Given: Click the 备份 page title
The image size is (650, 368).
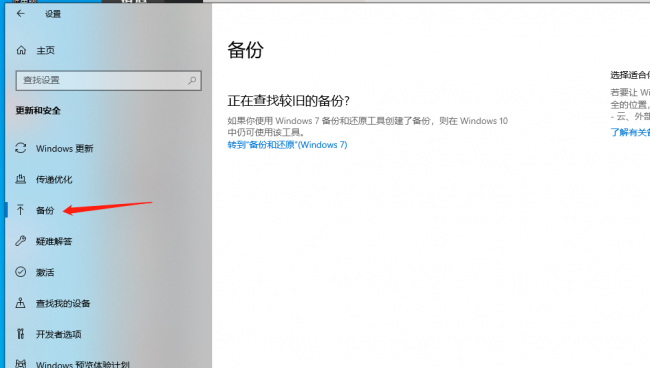Looking at the screenshot, I should click(x=245, y=50).
